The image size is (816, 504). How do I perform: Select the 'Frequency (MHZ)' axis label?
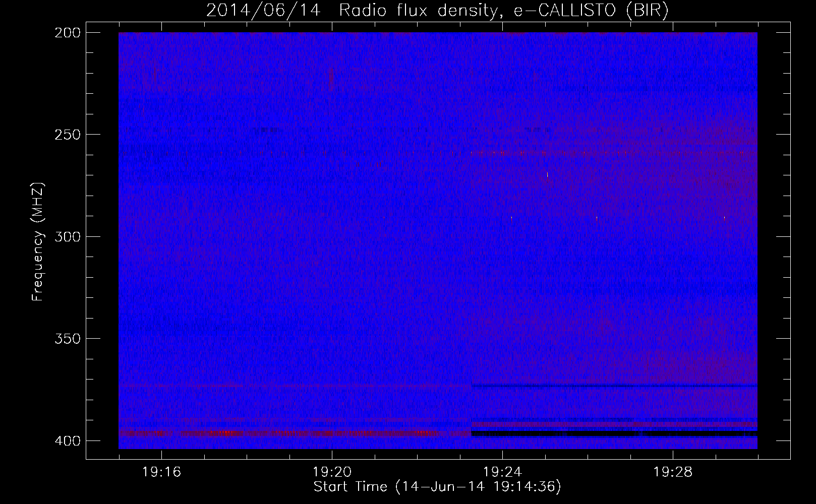coord(38,242)
